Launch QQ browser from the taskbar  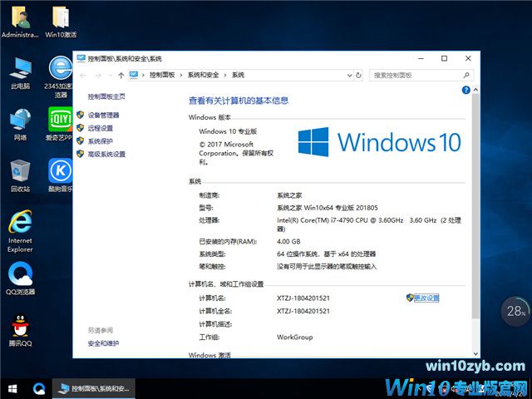pyautogui.click(x=39, y=388)
